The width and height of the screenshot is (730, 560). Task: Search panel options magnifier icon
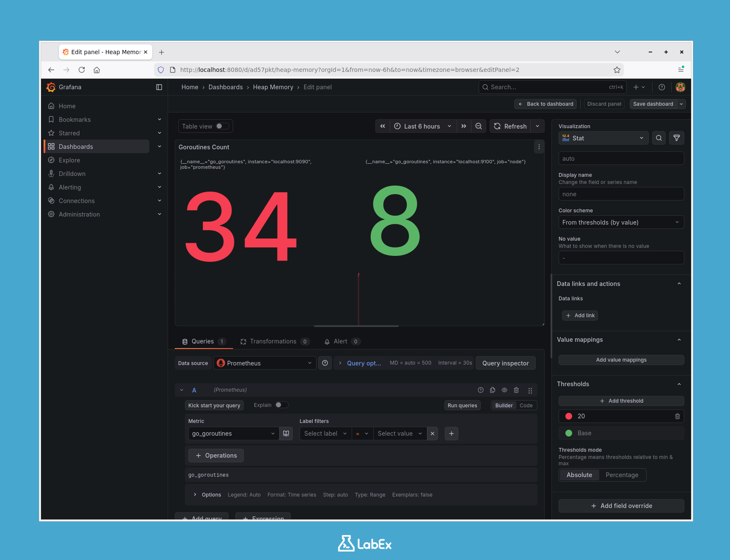click(x=659, y=138)
